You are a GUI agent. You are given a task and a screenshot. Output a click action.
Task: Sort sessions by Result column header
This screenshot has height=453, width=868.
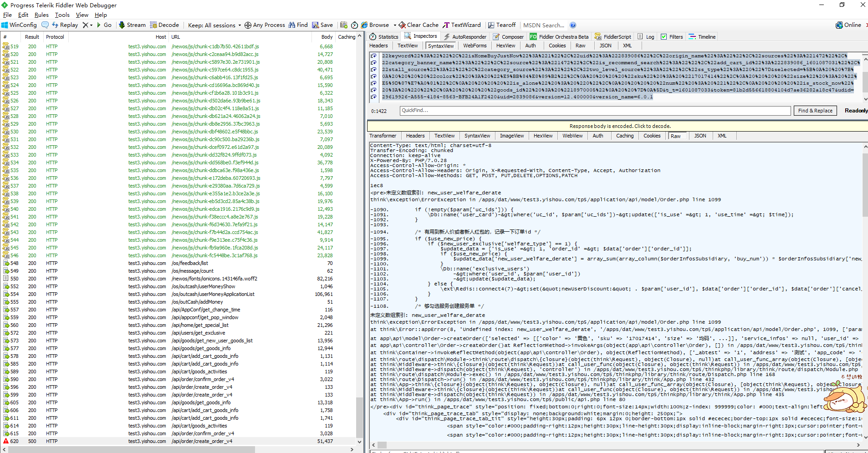(x=32, y=37)
